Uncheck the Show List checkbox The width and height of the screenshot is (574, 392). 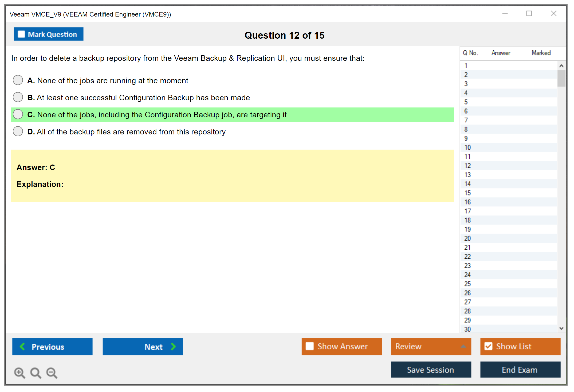[x=488, y=346]
